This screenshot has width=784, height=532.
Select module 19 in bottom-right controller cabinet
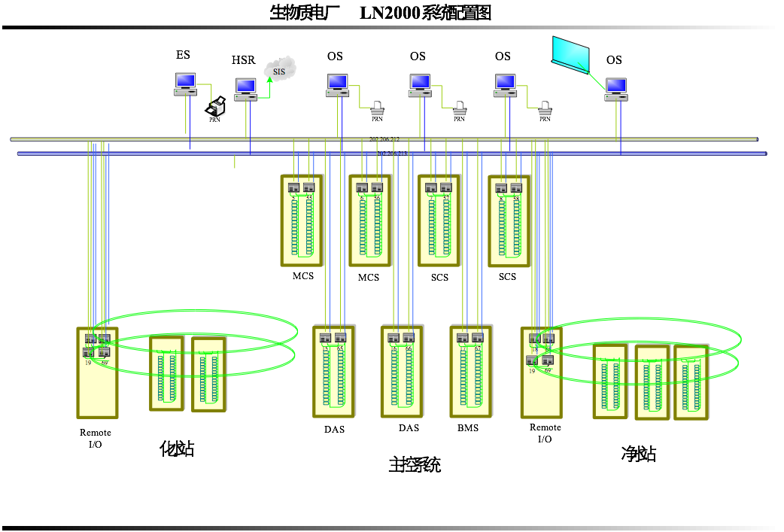pyautogui.click(x=532, y=360)
